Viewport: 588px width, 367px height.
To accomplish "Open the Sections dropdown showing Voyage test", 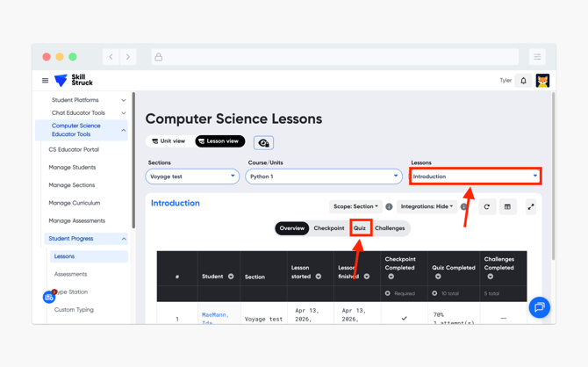I will pos(192,176).
